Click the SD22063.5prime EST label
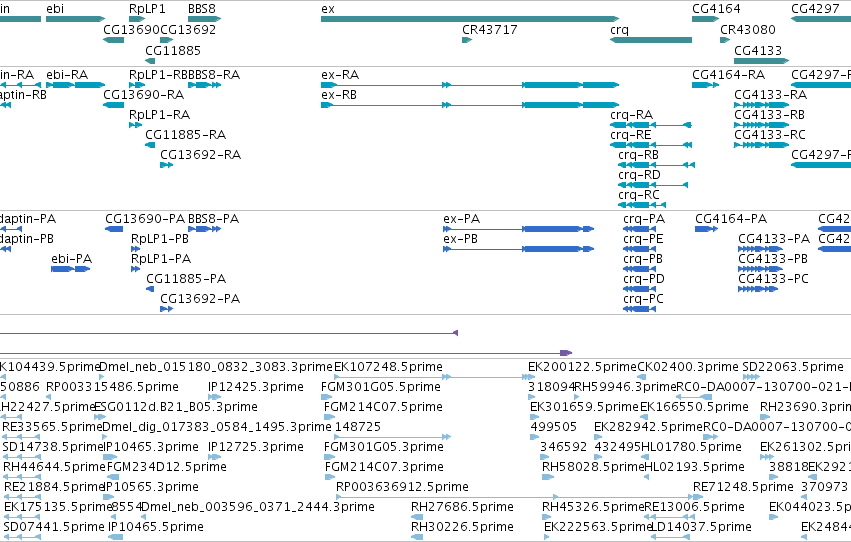This screenshot has height=542, width=851. pos(793,367)
